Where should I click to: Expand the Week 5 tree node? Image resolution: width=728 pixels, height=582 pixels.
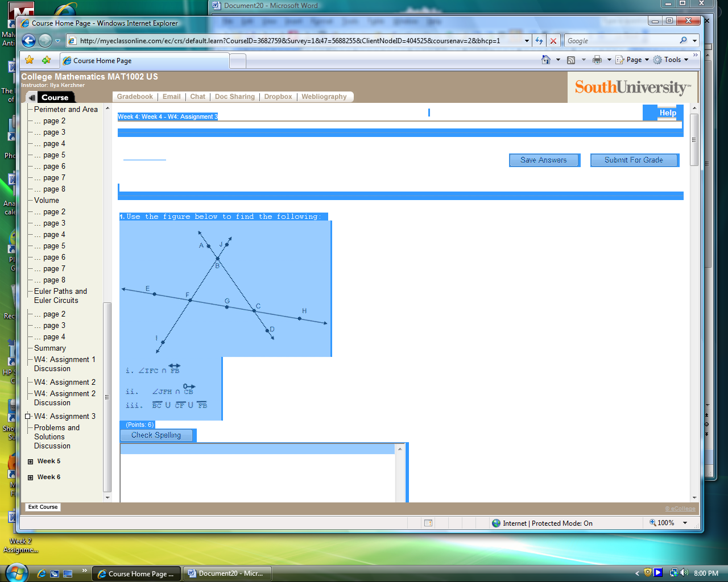pos(31,462)
